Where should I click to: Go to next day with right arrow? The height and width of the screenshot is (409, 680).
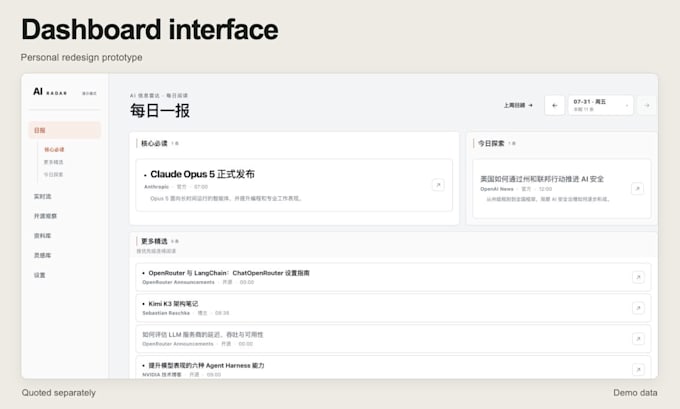pyautogui.click(x=647, y=105)
